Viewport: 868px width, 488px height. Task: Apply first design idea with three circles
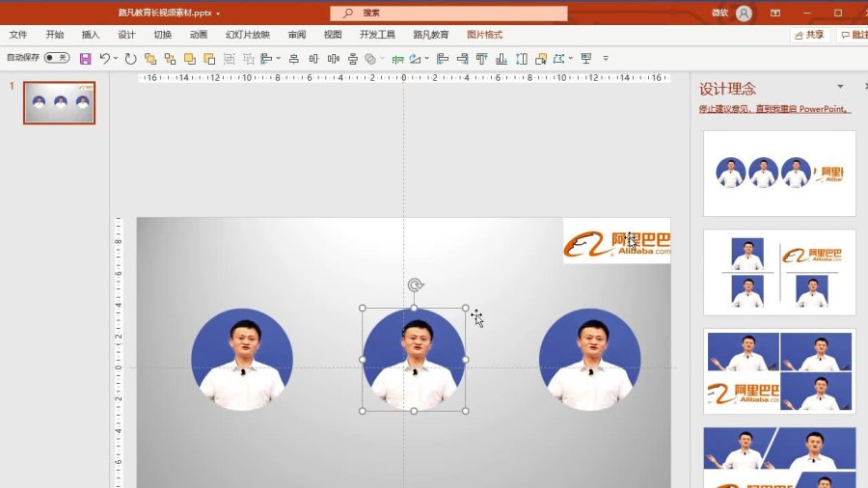[779, 174]
